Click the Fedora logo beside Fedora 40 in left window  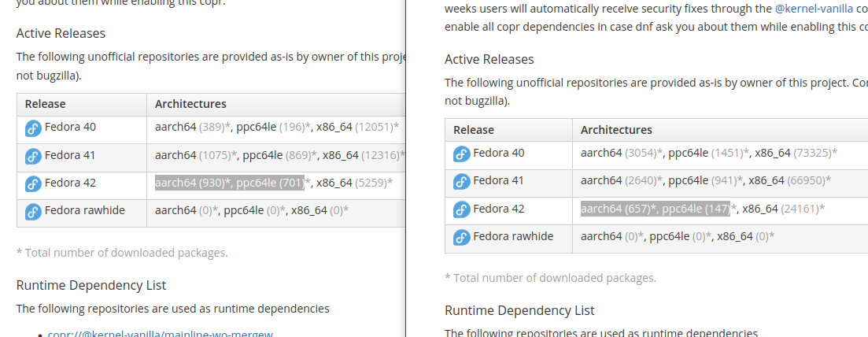tap(33, 128)
